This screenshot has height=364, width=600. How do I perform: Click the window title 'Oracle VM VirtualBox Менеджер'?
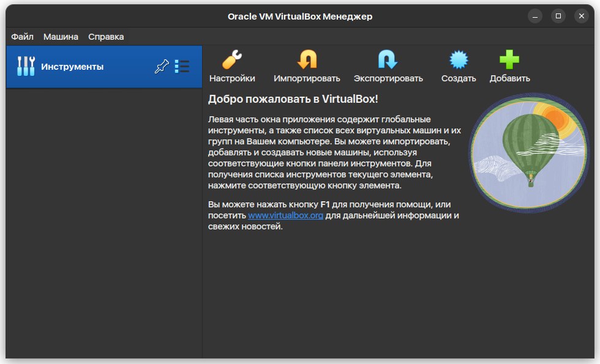pyautogui.click(x=300, y=17)
